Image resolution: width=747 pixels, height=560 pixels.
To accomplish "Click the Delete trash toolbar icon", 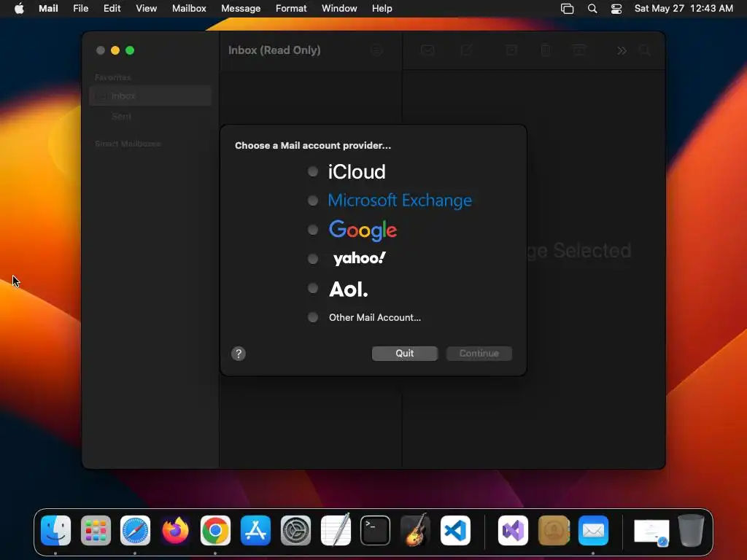I will point(546,50).
